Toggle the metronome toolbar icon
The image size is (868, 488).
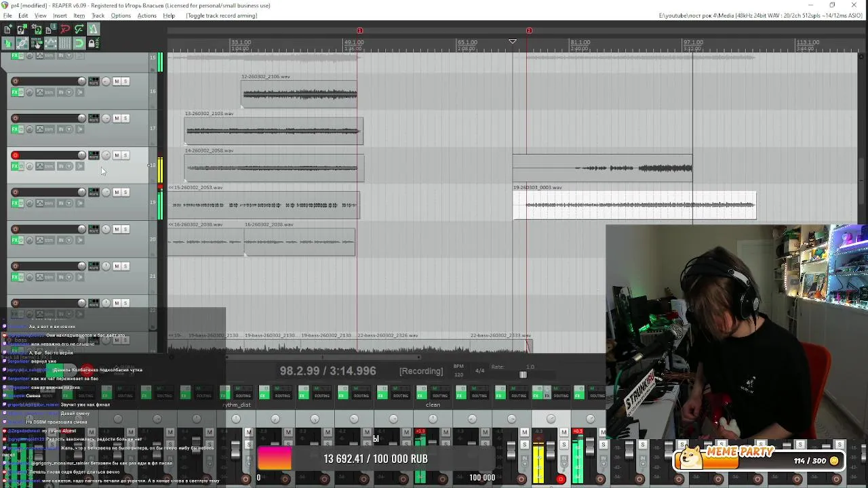tap(94, 29)
